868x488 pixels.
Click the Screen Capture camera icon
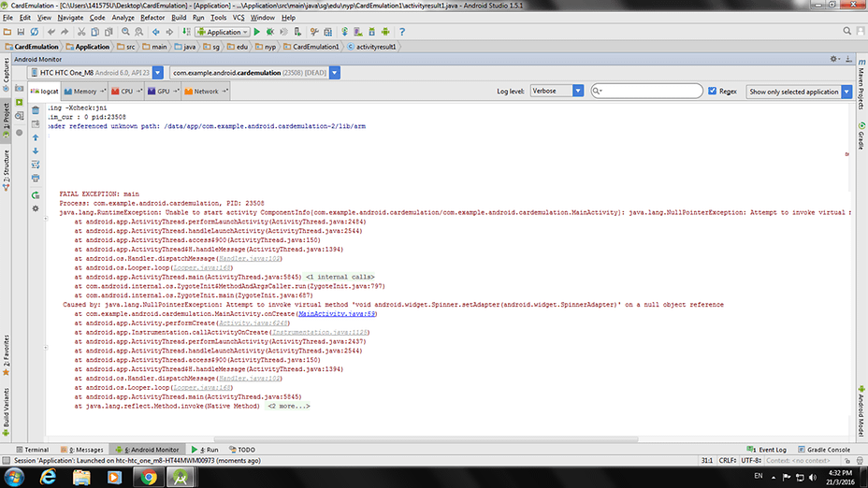20,89
